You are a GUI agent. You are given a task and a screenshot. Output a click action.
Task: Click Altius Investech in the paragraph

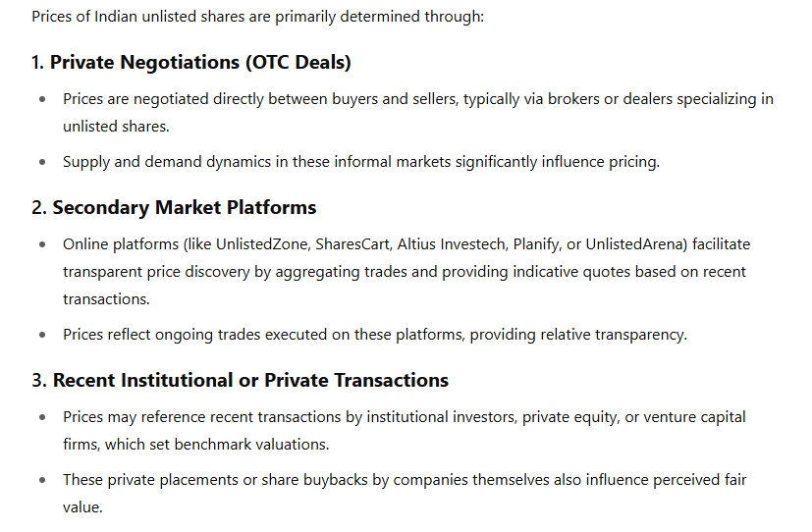click(x=453, y=244)
